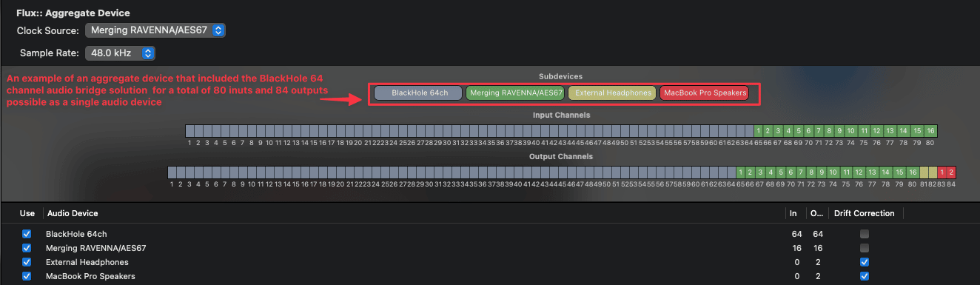Click the first gray box in Output Channels
Viewport: 980px width, 285px height.
click(x=172, y=172)
